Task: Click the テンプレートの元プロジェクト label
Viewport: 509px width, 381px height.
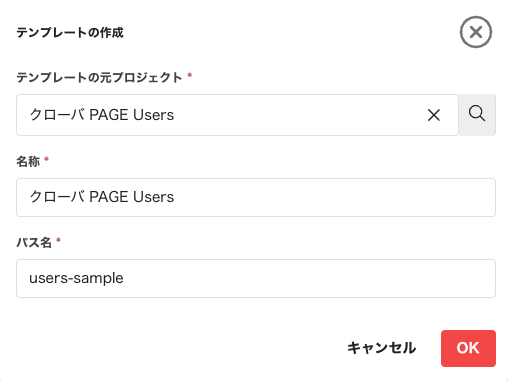Action: tap(99, 78)
